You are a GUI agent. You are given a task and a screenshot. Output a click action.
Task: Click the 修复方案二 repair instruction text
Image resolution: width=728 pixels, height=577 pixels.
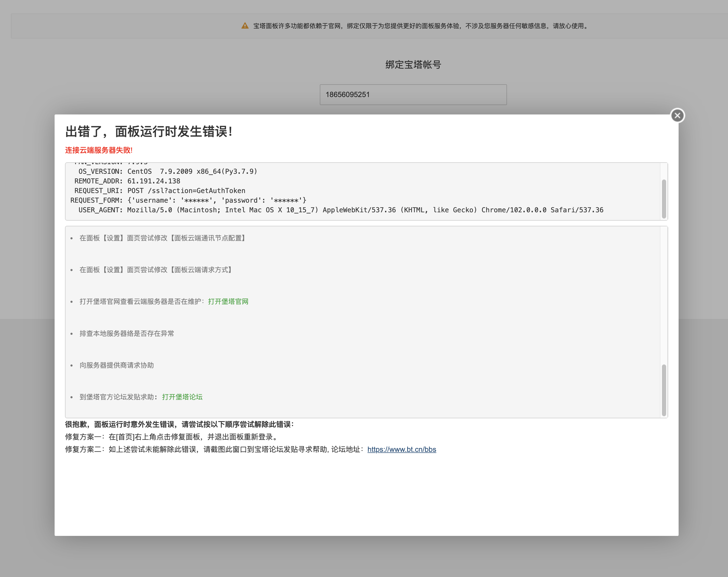[x=214, y=449]
